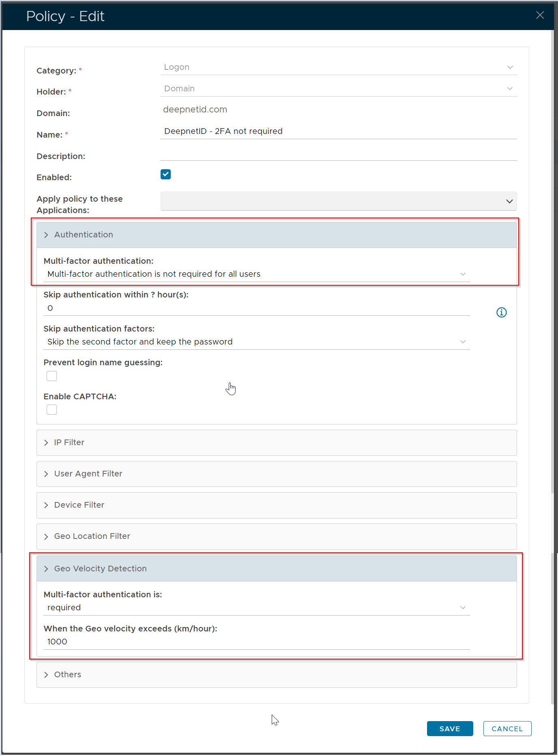
Task: Open Multi-factor authentication dropdown
Action: (x=256, y=274)
